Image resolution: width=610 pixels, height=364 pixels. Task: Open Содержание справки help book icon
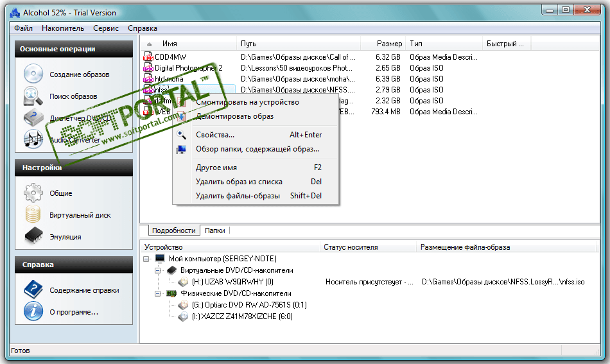point(33,290)
